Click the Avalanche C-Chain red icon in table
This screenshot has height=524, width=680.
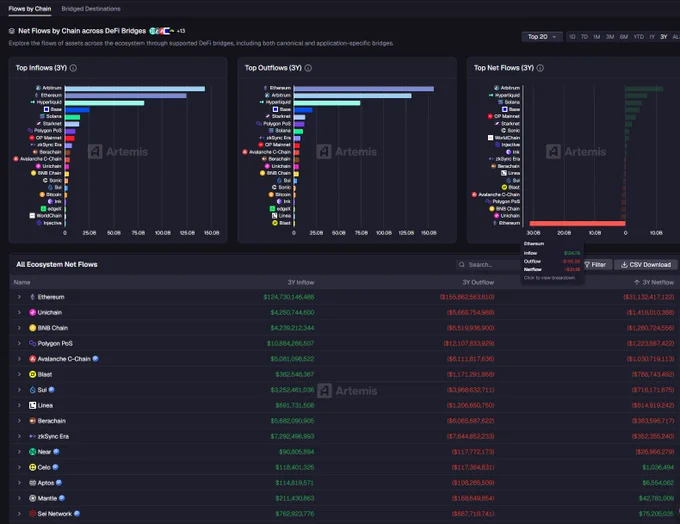click(33, 359)
